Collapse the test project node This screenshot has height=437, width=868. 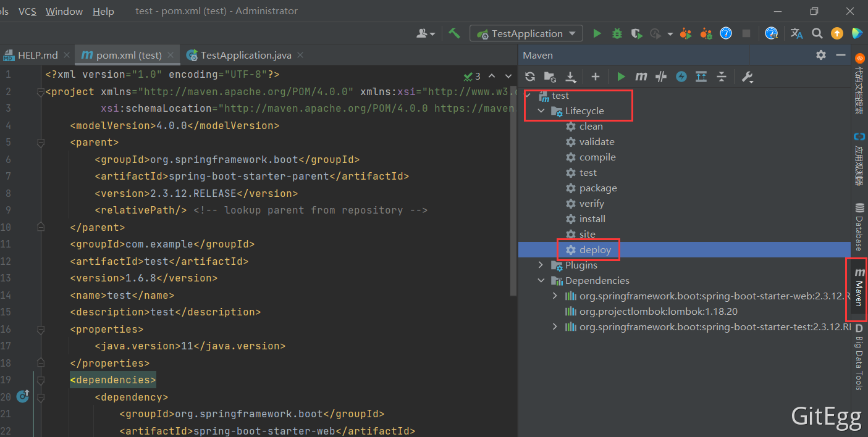point(527,95)
